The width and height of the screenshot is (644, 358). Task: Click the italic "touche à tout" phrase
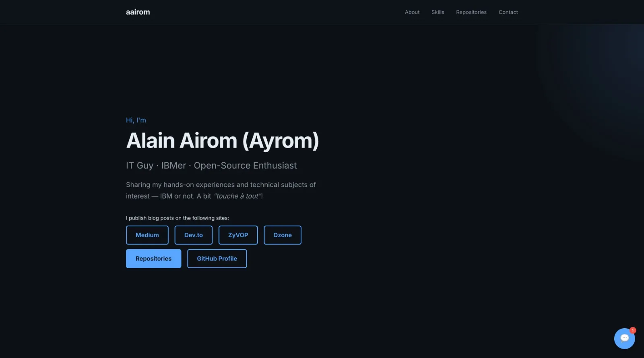click(237, 196)
